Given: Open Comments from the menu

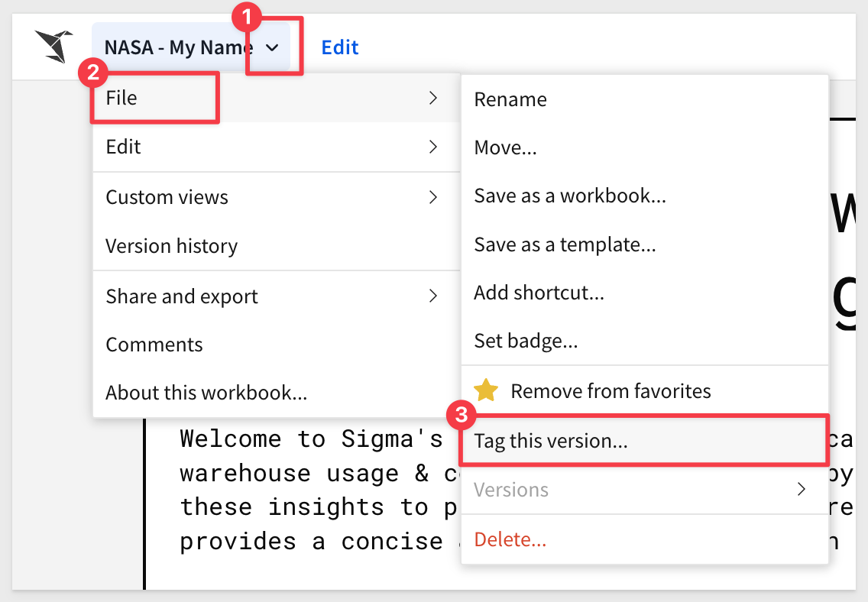Looking at the screenshot, I should [x=154, y=345].
